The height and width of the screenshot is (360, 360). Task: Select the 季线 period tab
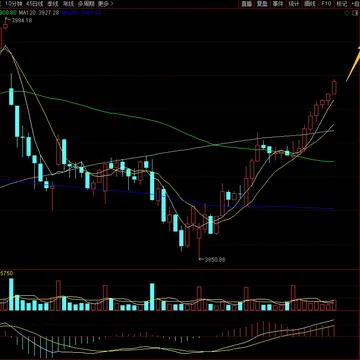(x=52, y=4)
